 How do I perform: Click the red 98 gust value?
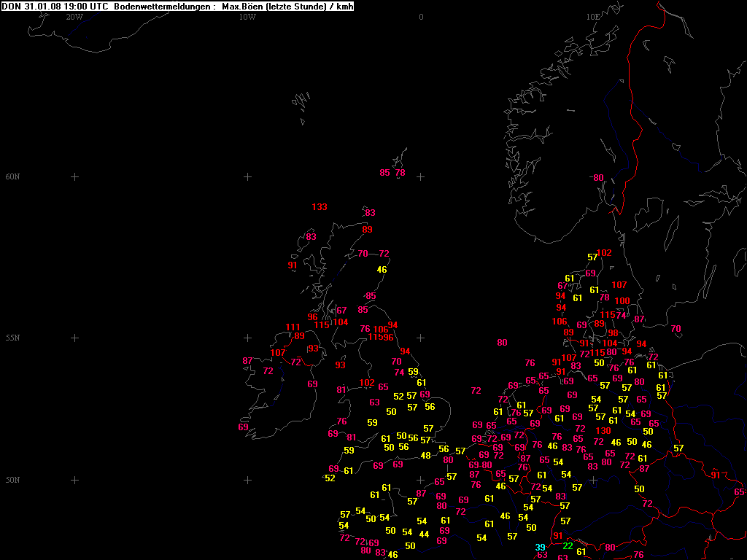[x=613, y=333]
